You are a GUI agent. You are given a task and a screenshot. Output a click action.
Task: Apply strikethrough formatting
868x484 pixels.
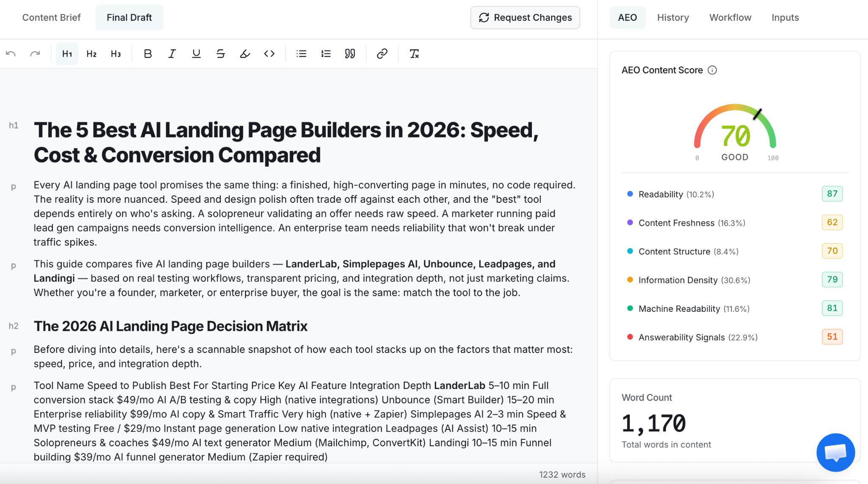pyautogui.click(x=220, y=54)
